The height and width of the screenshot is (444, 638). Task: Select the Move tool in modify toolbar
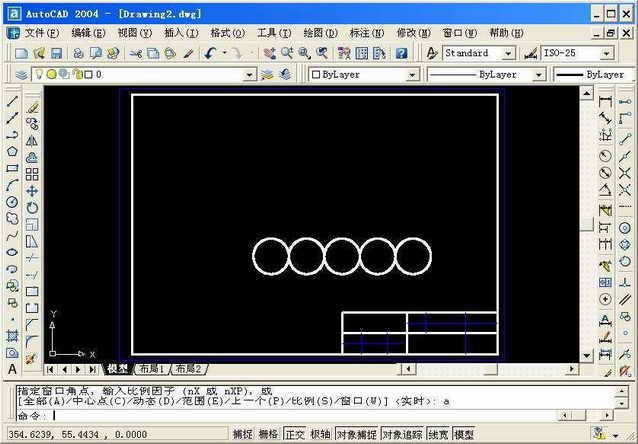pyautogui.click(x=32, y=190)
